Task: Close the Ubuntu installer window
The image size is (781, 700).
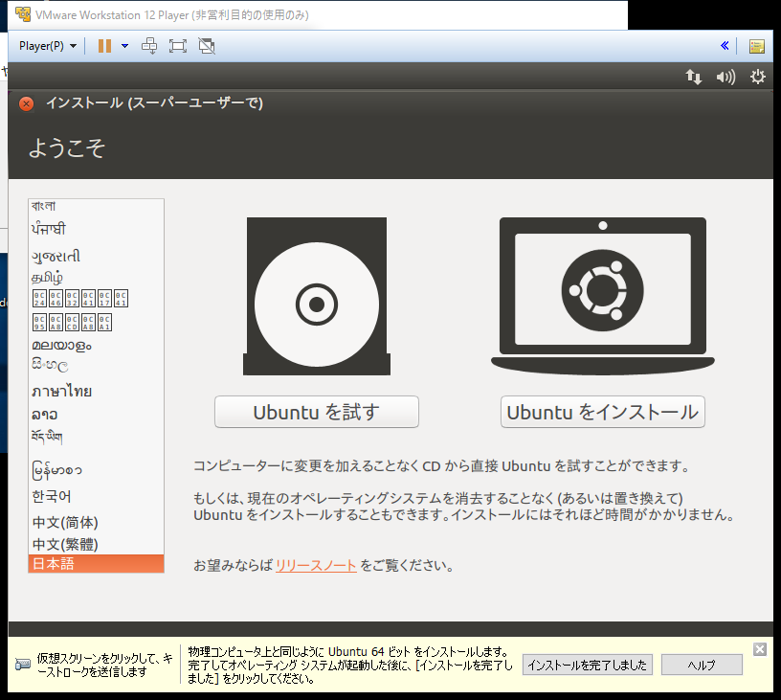Action: point(27,103)
